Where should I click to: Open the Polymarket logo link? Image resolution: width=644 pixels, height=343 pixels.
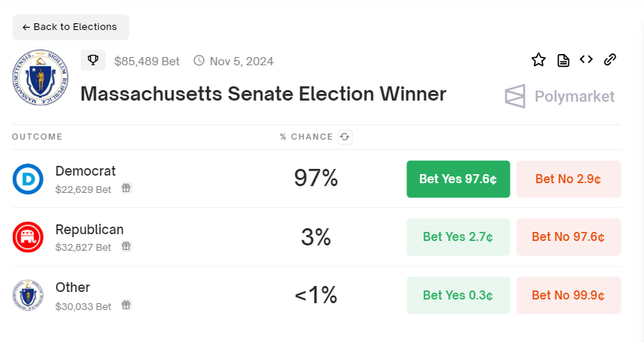559,96
